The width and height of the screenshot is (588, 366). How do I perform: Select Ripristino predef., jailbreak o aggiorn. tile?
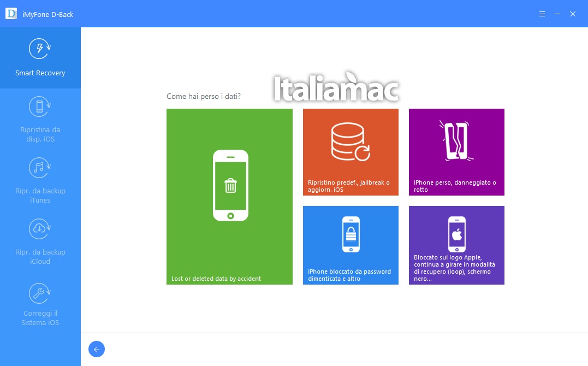tap(351, 152)
